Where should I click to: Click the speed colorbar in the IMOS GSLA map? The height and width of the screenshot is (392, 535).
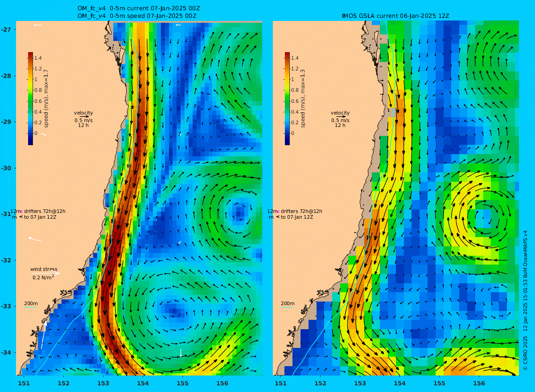[287, 98]
